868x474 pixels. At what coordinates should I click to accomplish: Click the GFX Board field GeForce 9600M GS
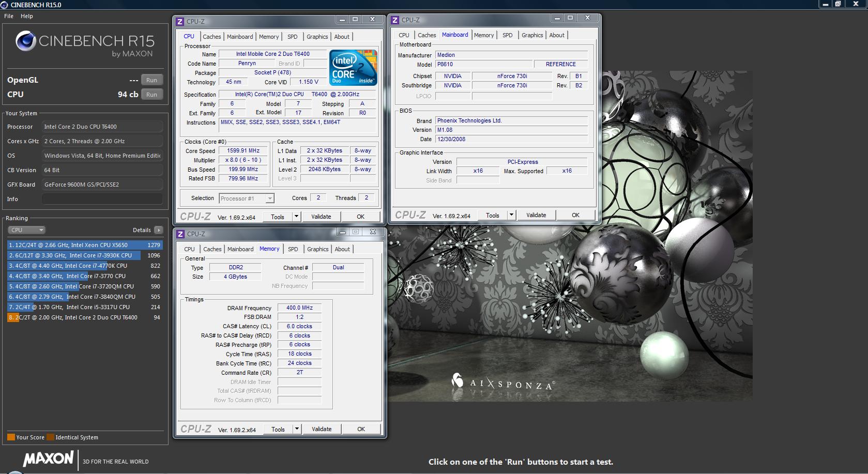click(x=102, y=185)
